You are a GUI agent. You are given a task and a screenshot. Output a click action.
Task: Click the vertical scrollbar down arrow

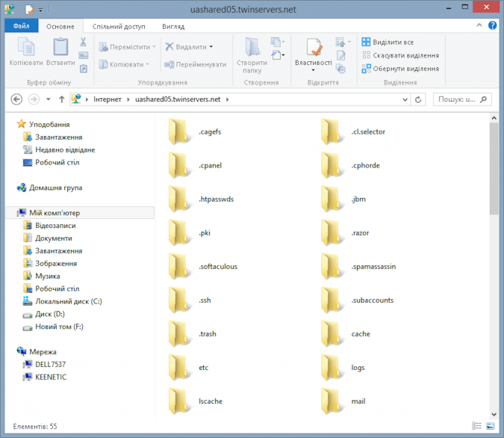click(x=494, y=413)
